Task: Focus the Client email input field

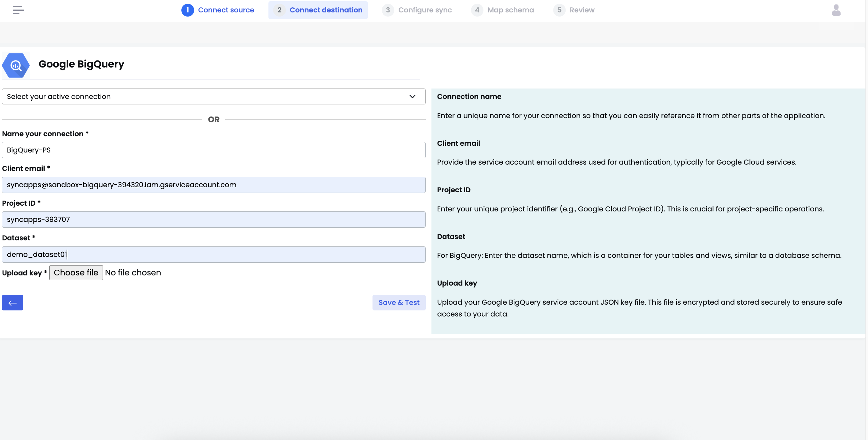Action: pyautogui.click(x=213, y=185)
